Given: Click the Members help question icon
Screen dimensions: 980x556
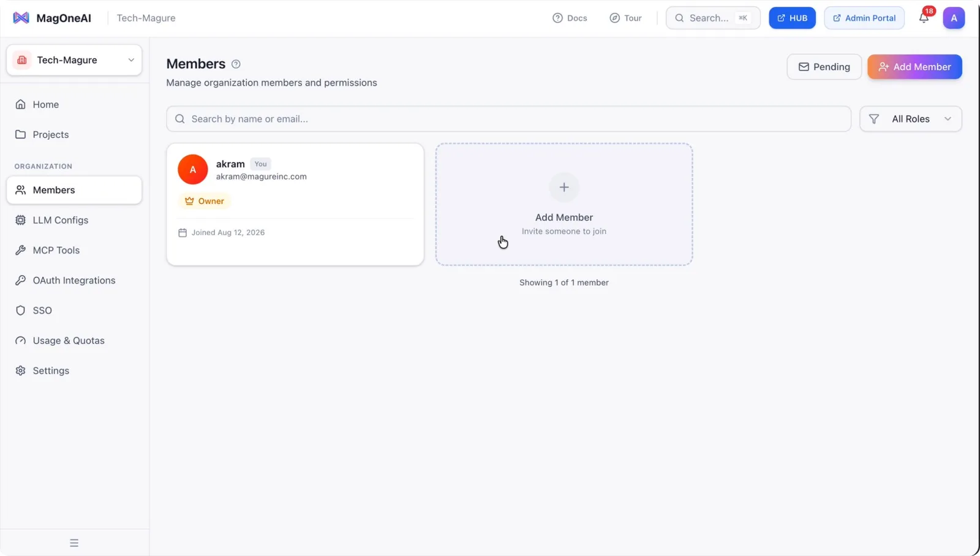Looking at the screenshot, I should click(x=236, y=64).
